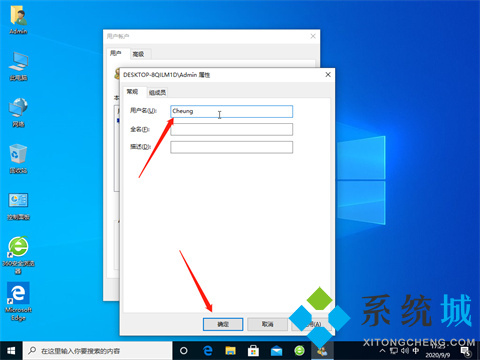This screenshot has width=480, height=360.
Task: Click the full name text field
Action: [x=232, y=129]
